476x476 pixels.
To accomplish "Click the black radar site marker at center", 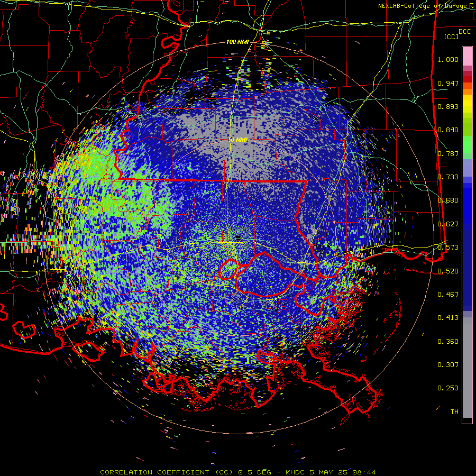I will click(x=238, y=237).
